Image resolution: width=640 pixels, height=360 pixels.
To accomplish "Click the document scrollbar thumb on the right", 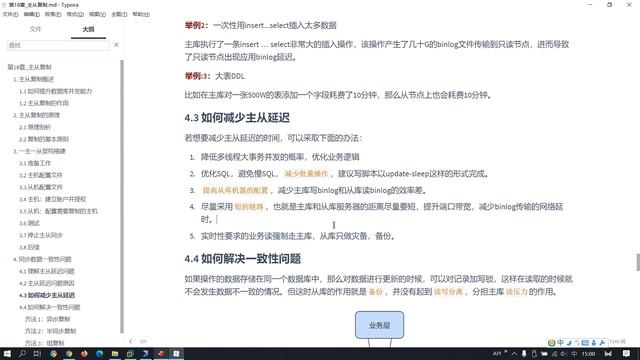I will [x=638, y=262].
